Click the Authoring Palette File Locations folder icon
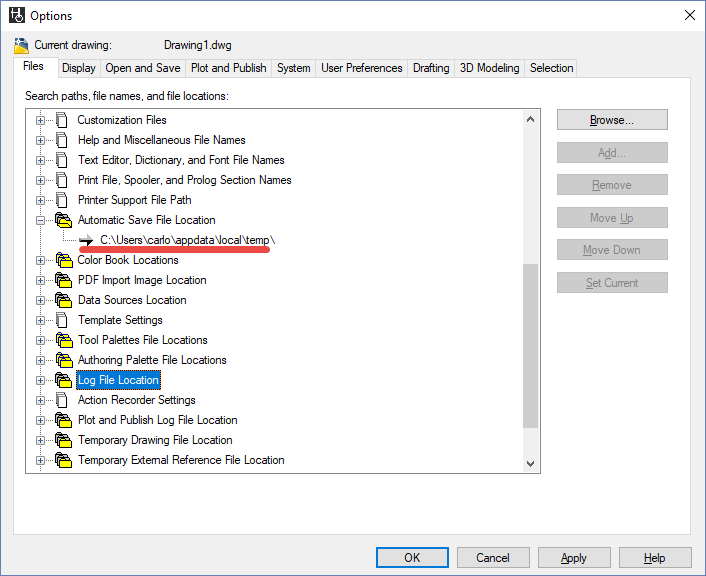Viewport: 706px width, 576px height. click(63, 360)
